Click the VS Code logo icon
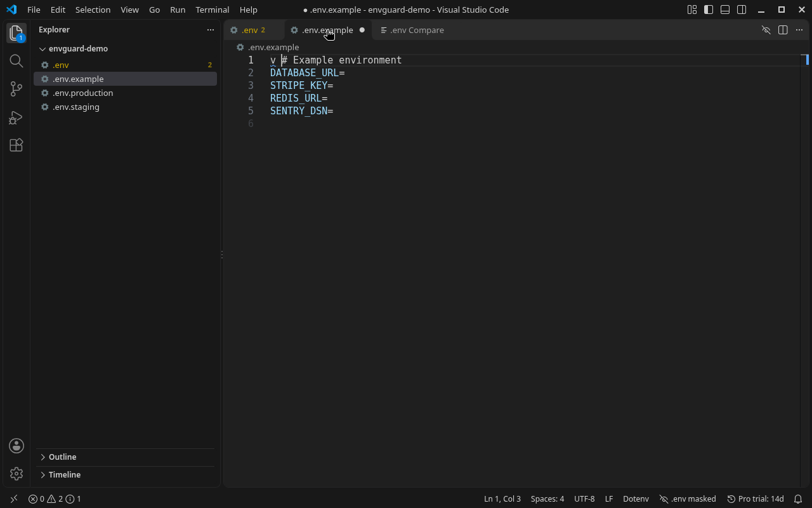 11,10
